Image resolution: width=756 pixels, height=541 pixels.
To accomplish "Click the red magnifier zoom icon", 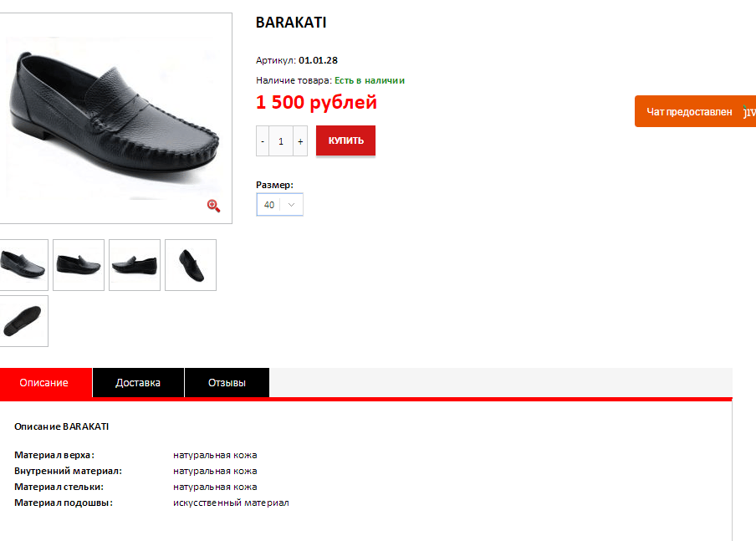I will [x=213, y=206].
